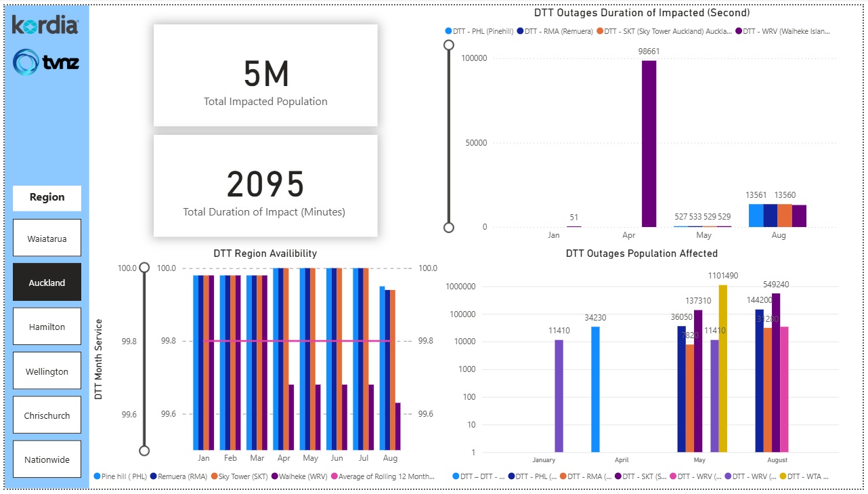The image size is (868, 494).
Task: Click the Kordia logo
Action: 46,26
